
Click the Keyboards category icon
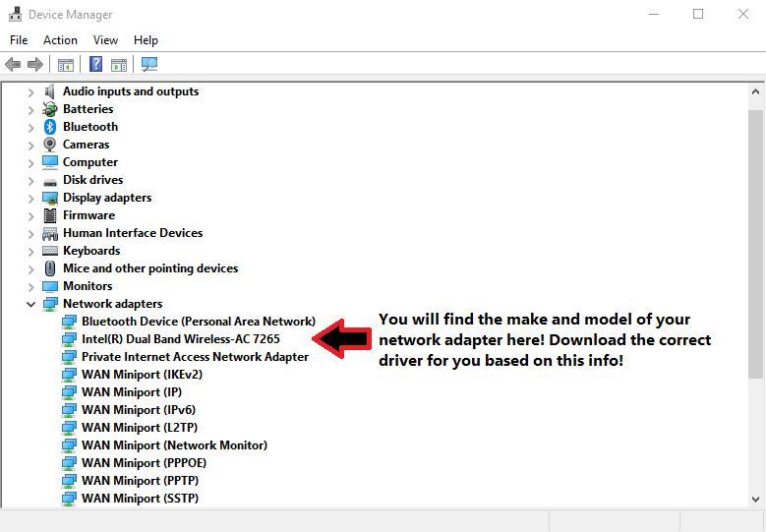click(x=50, y=251)
